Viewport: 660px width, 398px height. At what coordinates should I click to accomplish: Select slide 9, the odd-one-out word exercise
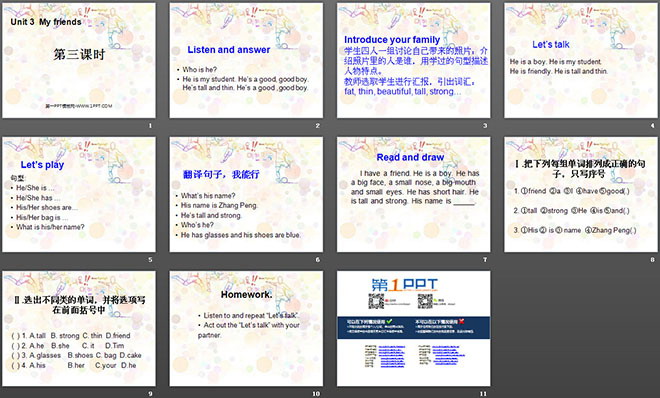(x=79, y=329)
